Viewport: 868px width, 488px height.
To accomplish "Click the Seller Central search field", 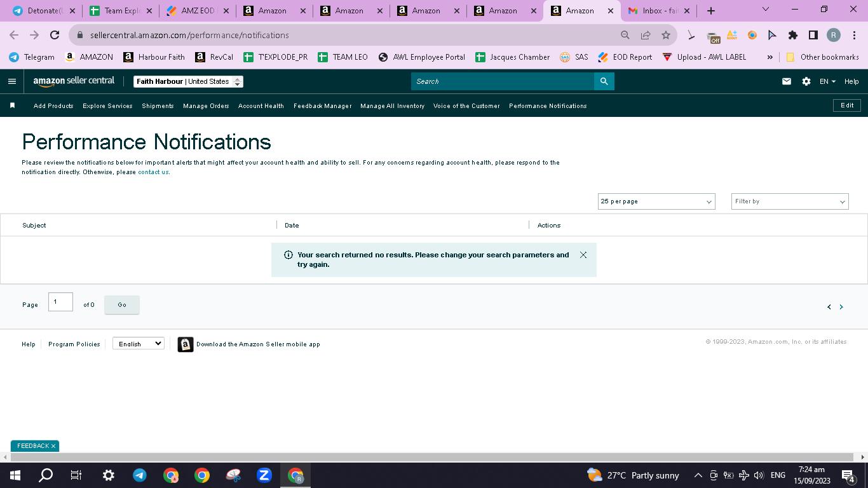I will tap(503, 81).
